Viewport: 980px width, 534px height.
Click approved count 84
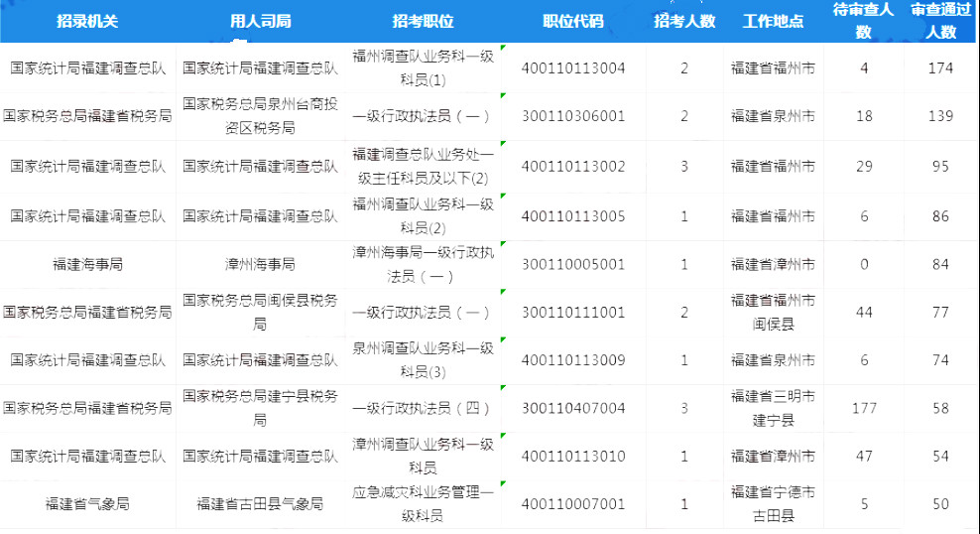coord(940,264)
